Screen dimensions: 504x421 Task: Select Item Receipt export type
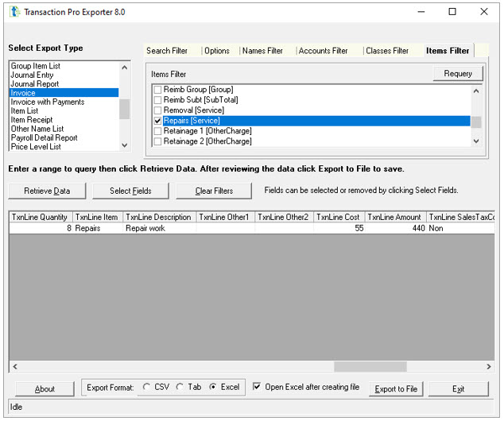point(64,120)
